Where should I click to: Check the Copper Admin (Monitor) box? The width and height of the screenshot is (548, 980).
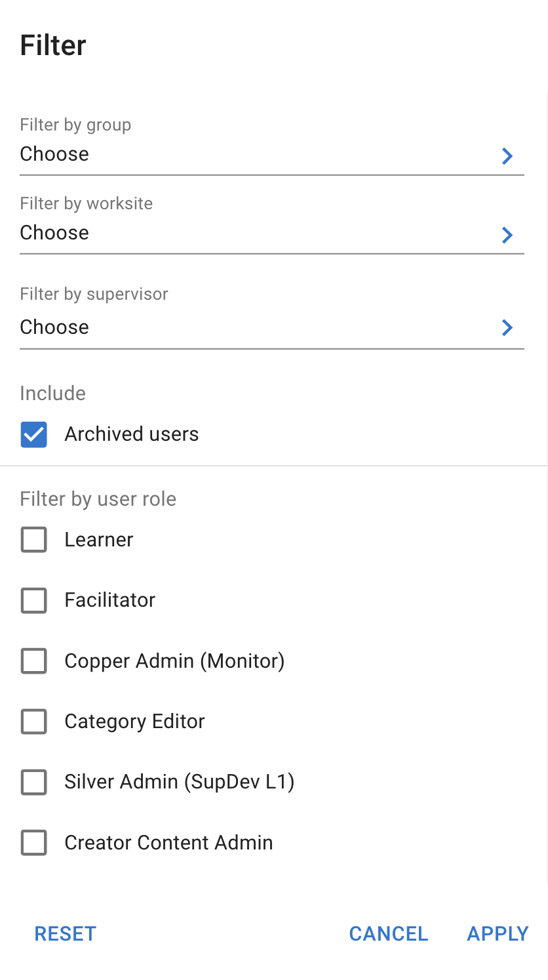coord(33,661)
